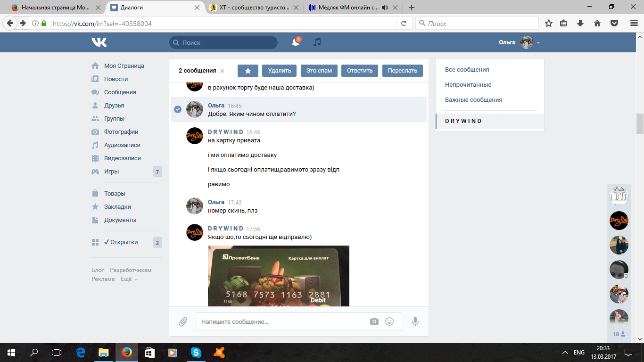644x362 pixels.
Task: Expand the Ольга profile dropdown menu
Action: [538, 43]
